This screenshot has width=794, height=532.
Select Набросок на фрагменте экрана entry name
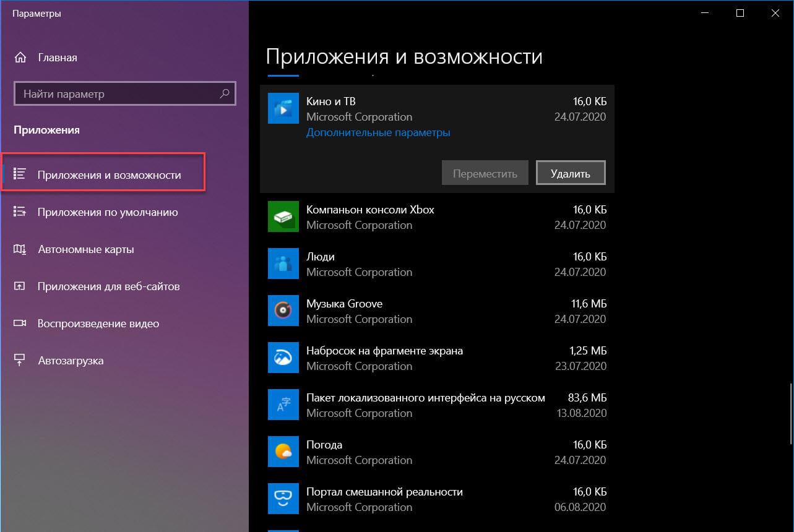pos(384,350)
